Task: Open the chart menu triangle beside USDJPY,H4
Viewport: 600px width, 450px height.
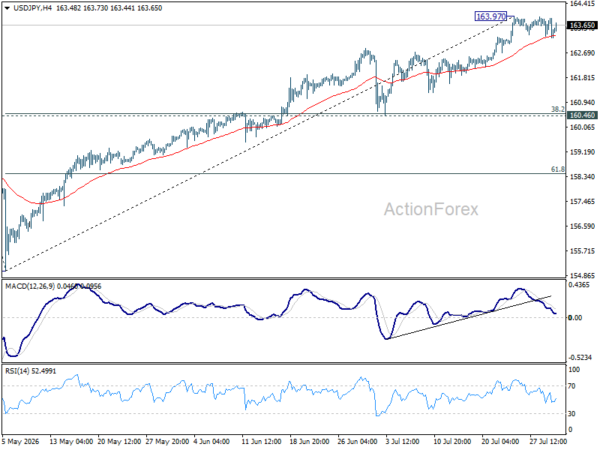Action: [7, 8]
